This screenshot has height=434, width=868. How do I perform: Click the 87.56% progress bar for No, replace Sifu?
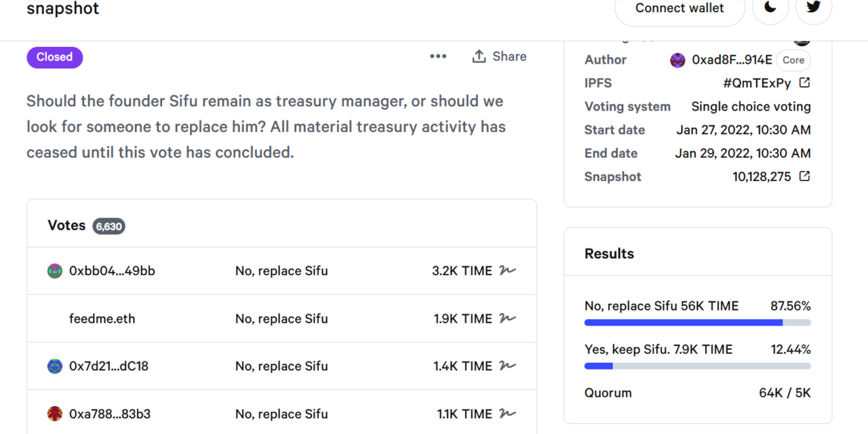(697, 322)
